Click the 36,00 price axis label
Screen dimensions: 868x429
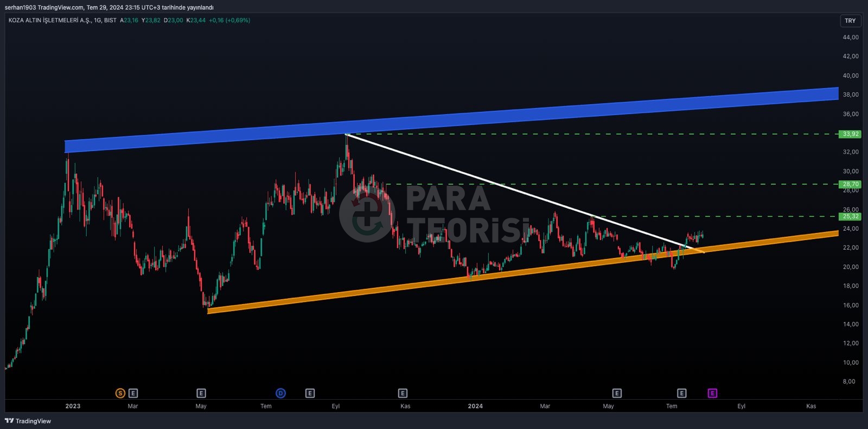[x=851, y=115]
